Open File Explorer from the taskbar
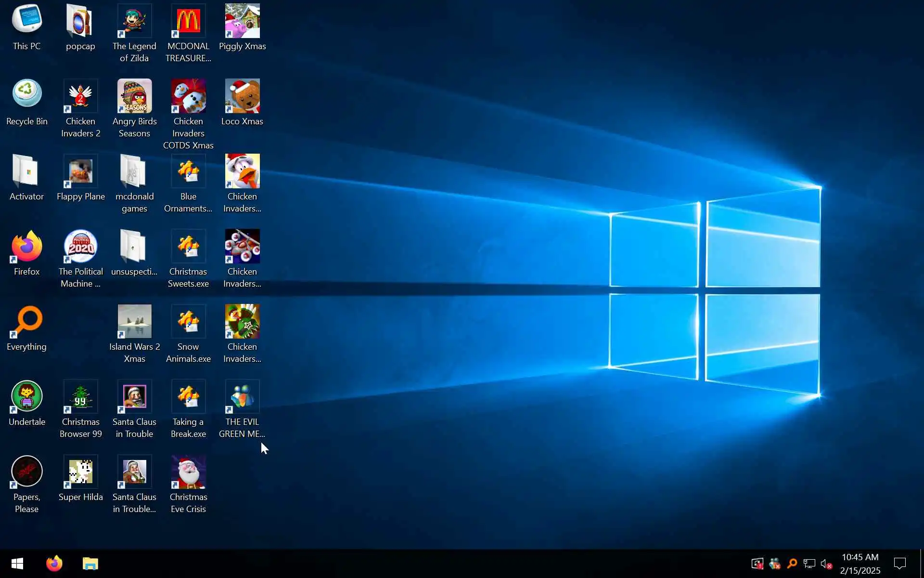Screen dimensions: 924x578 tap(90, 564)
